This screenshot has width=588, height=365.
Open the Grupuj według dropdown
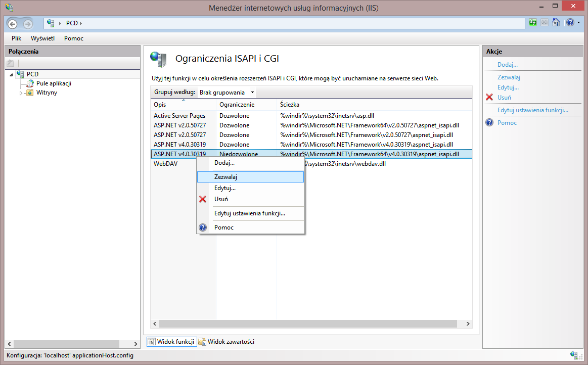[227, 93]
